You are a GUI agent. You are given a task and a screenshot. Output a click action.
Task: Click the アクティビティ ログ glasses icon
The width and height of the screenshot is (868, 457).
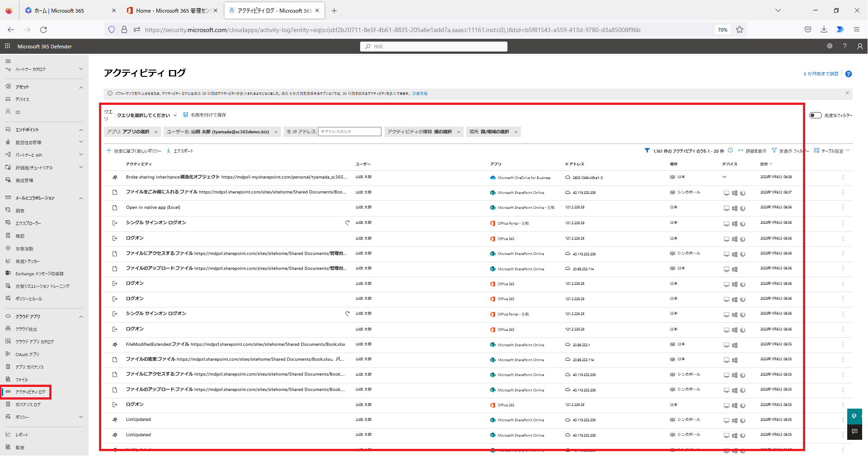point(8,392)
